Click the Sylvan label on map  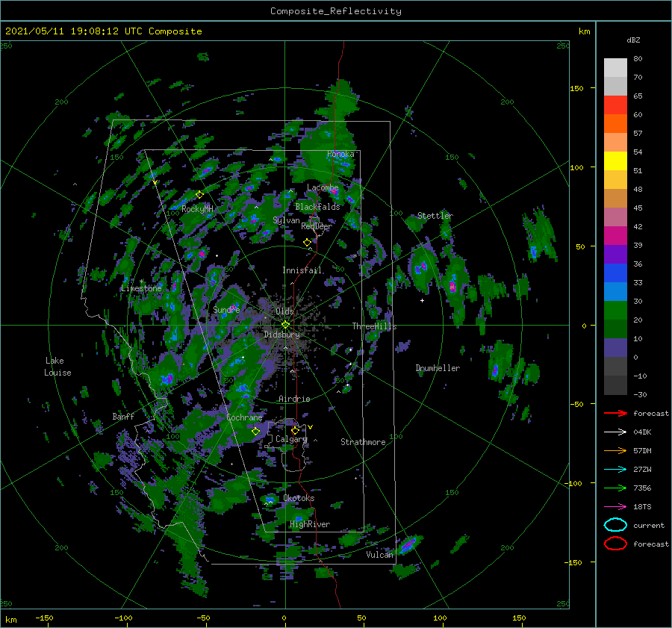click(x=286, y=220)
